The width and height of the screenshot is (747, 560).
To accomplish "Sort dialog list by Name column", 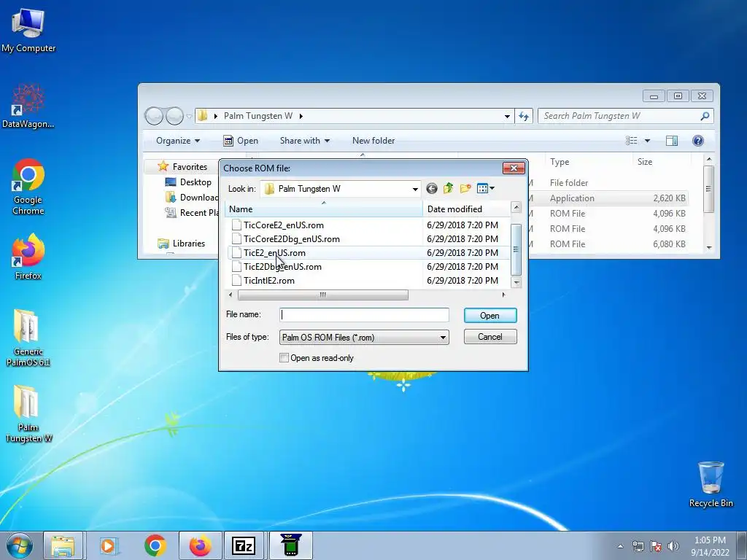I will pyautogui.click(x=323, y=209).
